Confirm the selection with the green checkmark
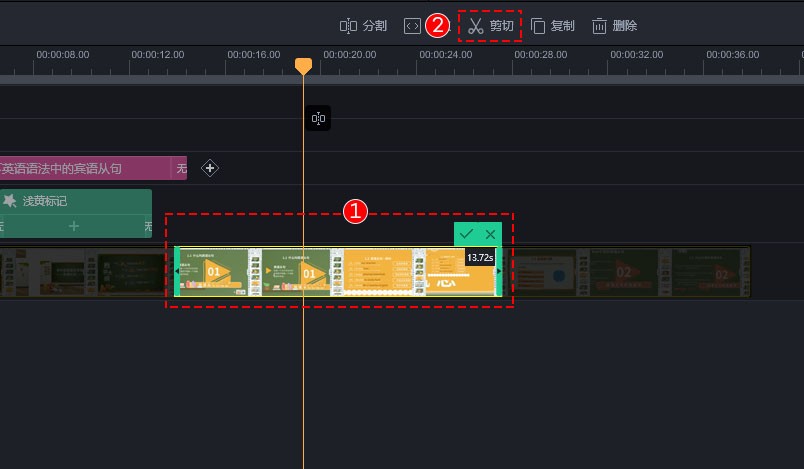Viewport: 804px width, 469px height. 466,234
